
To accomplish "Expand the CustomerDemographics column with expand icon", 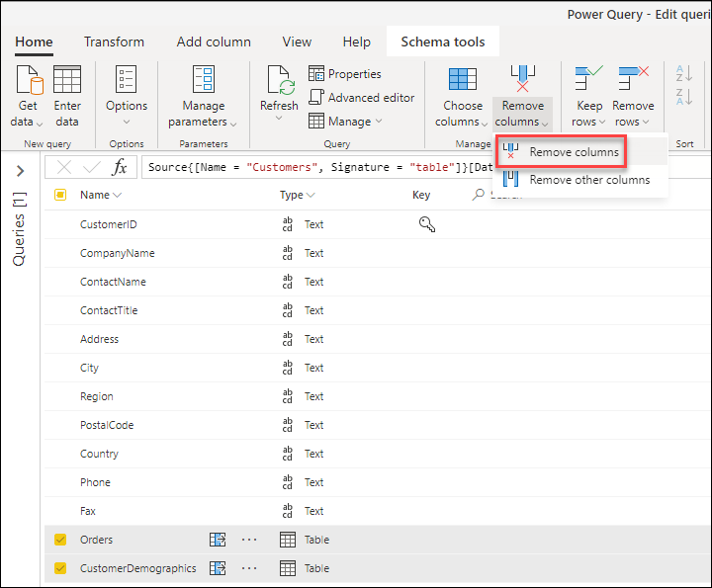I will point(218,568).
